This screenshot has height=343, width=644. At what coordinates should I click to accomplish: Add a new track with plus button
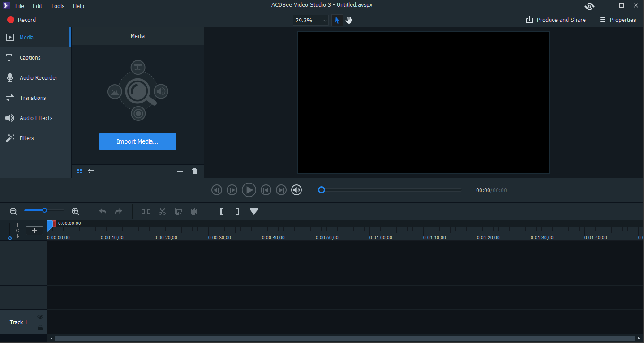coord(34,231)
